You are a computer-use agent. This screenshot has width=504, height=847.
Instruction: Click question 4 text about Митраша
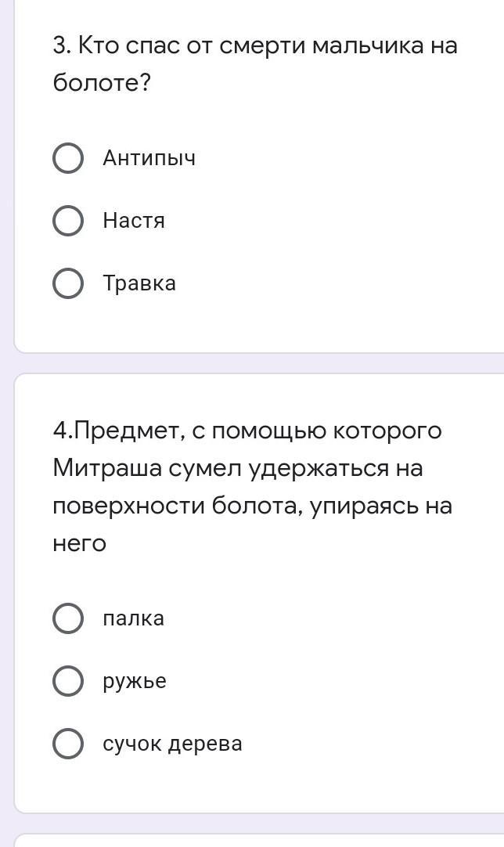pyautogui.click(x=252, y=487)
